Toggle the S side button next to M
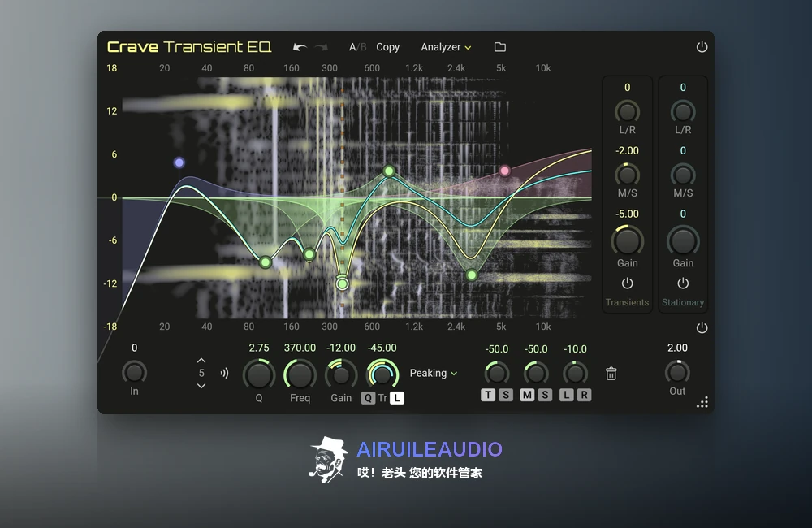The height and width of the screenshot is (528, 812). [545, 395]
